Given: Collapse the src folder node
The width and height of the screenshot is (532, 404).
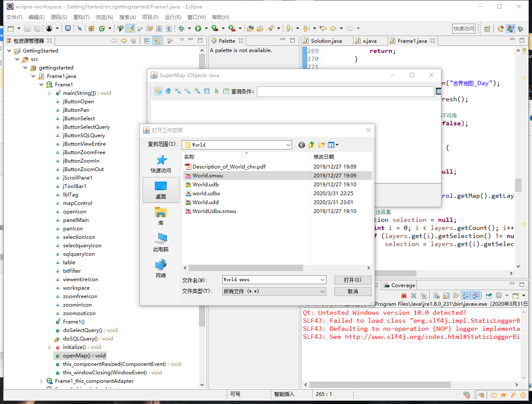Looking at the screenshot, I should click(x=17, y=59).
